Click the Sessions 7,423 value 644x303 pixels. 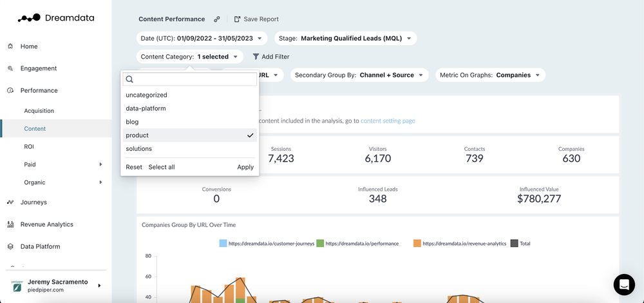pyautogui.click(x=281, y=159)
